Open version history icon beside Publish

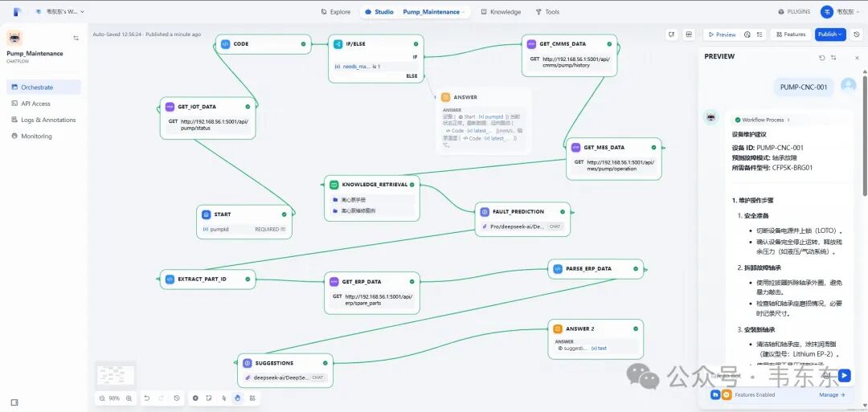click(857, 35)
